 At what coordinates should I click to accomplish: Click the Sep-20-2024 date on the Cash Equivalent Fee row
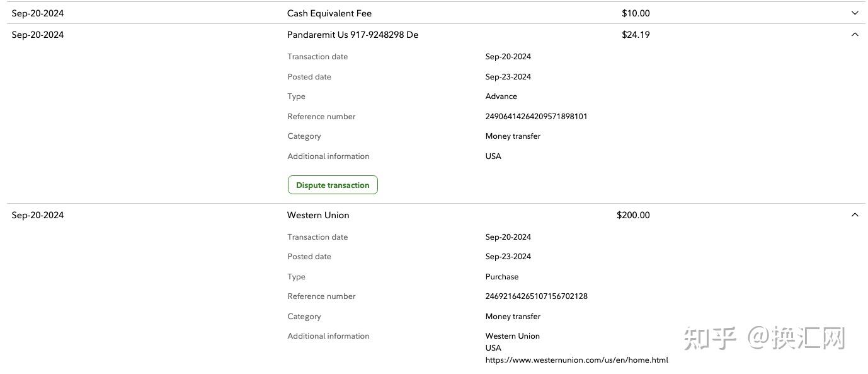pyautogui.click(x=38, y=13)
